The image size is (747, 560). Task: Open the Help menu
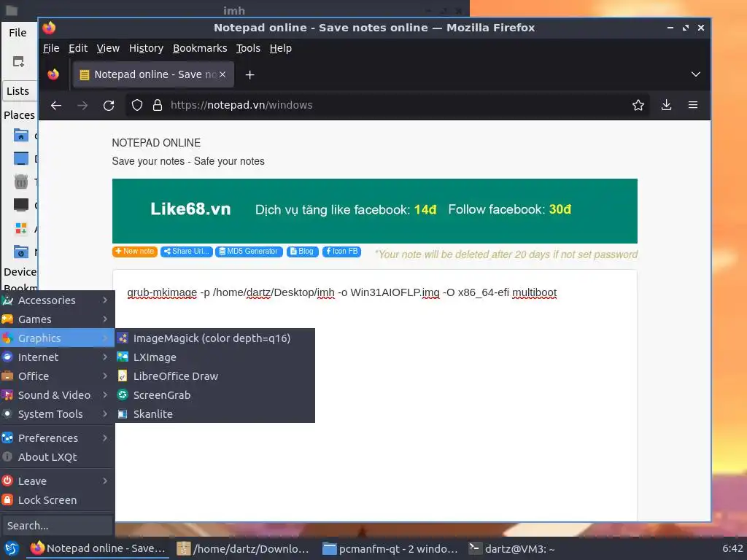280,49
